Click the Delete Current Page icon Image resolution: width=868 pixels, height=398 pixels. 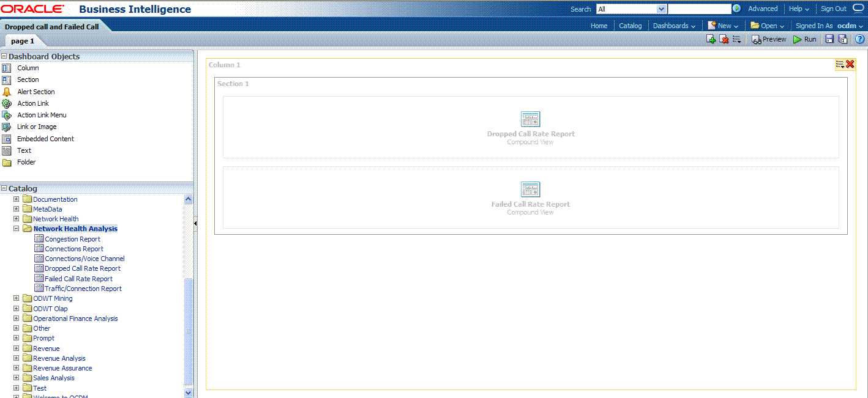[x=724, y=39]
